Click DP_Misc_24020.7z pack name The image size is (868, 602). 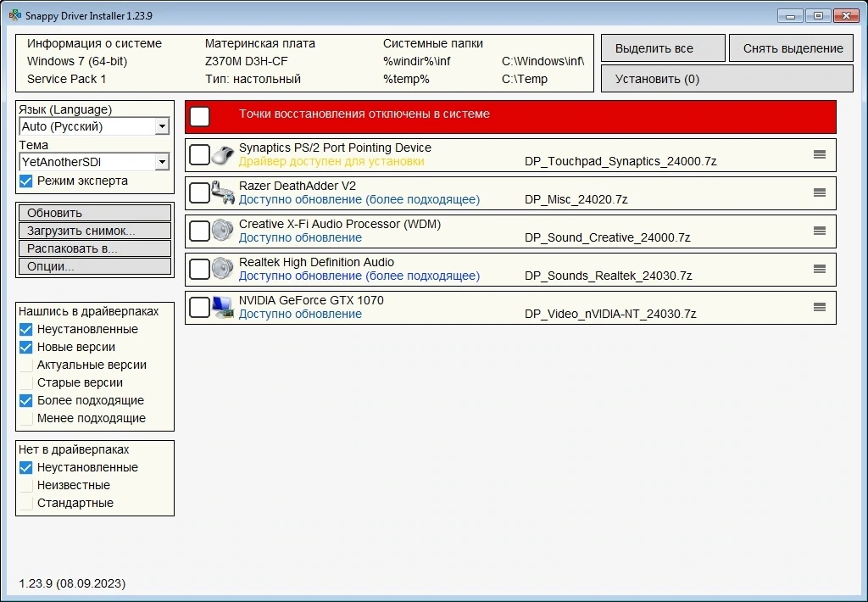[576, 199]
